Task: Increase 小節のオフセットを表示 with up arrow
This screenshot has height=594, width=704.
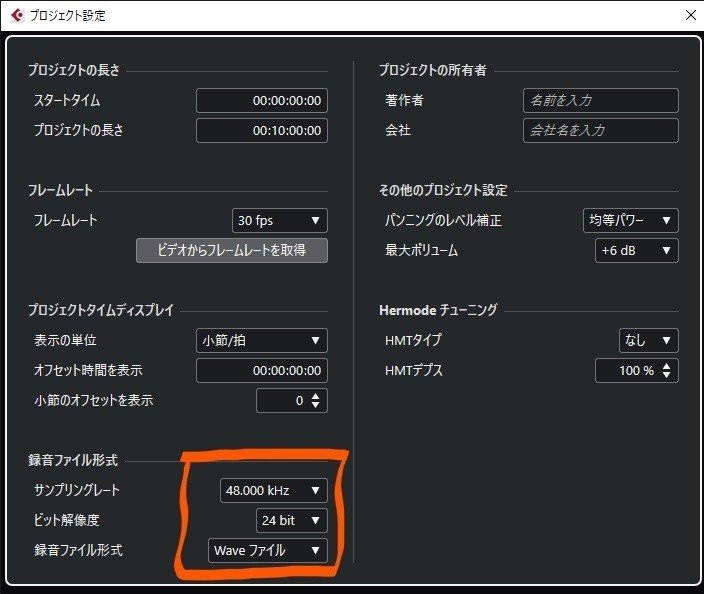Action: [x=316, y=396]
